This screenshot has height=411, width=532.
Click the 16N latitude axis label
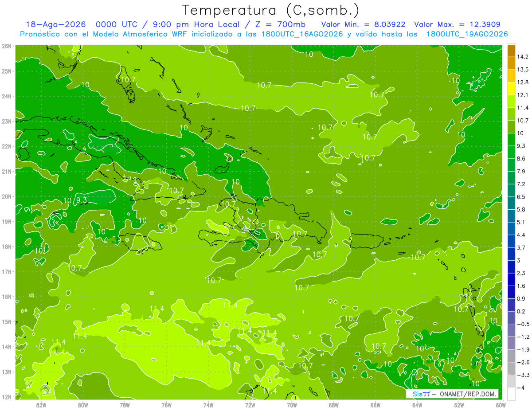tap(7, 297)
